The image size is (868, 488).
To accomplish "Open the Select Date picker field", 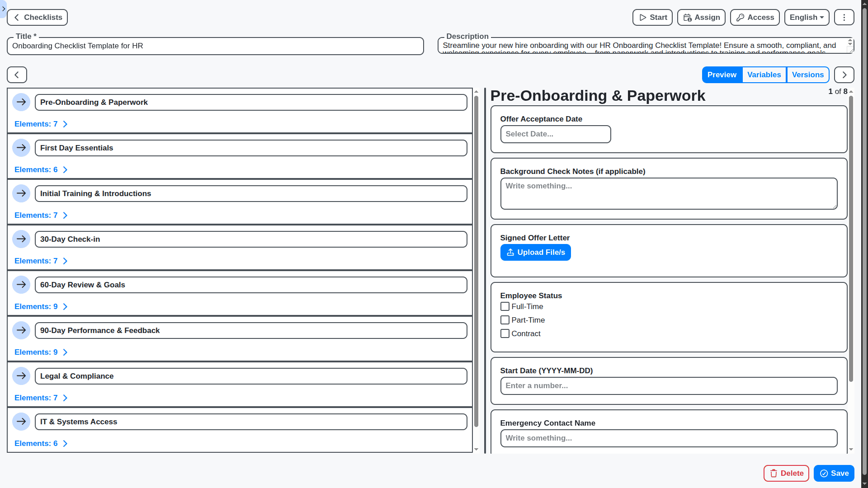I will pyautogui.click(x=555, y=134).
